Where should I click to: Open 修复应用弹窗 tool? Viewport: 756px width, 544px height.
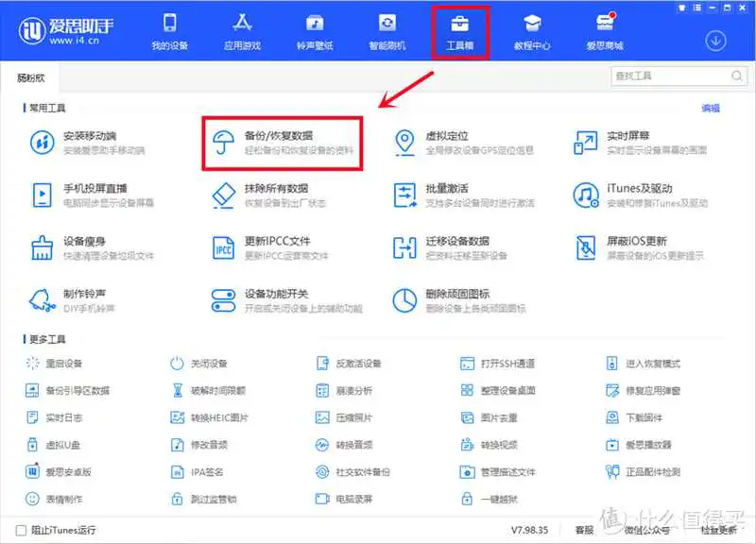[644, 390]
